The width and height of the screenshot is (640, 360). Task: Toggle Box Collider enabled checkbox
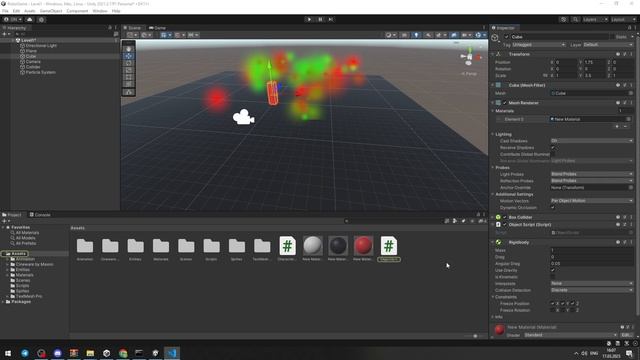[505, 217]
